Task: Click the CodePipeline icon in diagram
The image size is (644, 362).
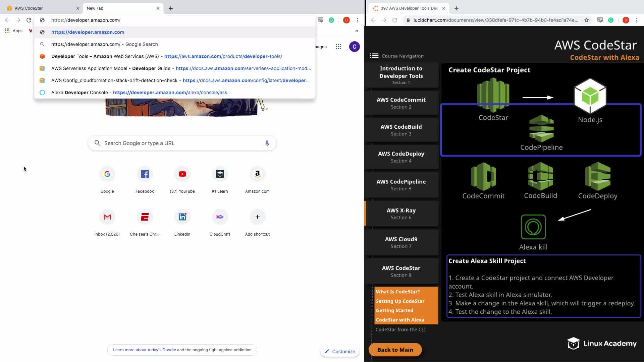Action: pyautogui.click(x=541, y=129)
